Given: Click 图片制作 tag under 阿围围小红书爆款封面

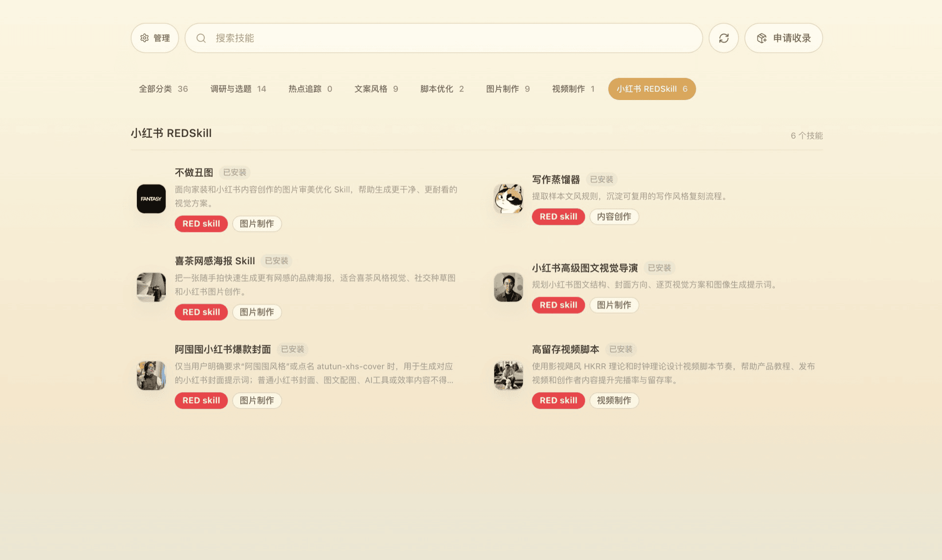Looking at the screenshot, I should pos(257,401).
